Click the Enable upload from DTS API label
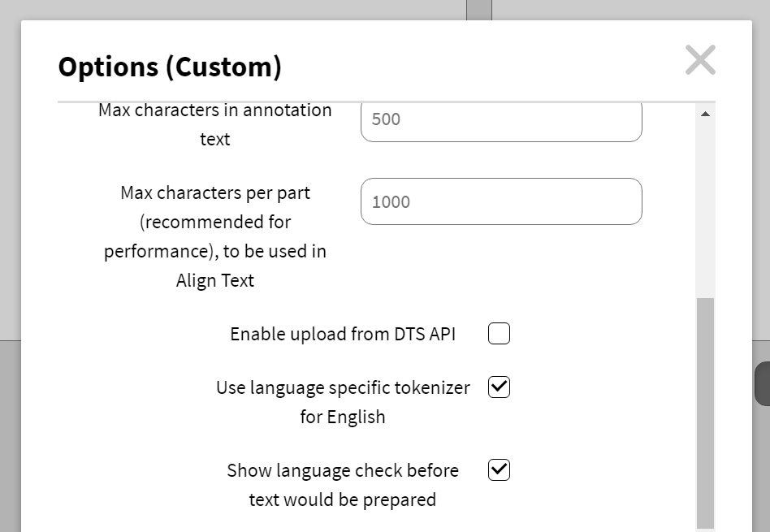The width and height of the screenshot is (770, 532). pos(344,333)
